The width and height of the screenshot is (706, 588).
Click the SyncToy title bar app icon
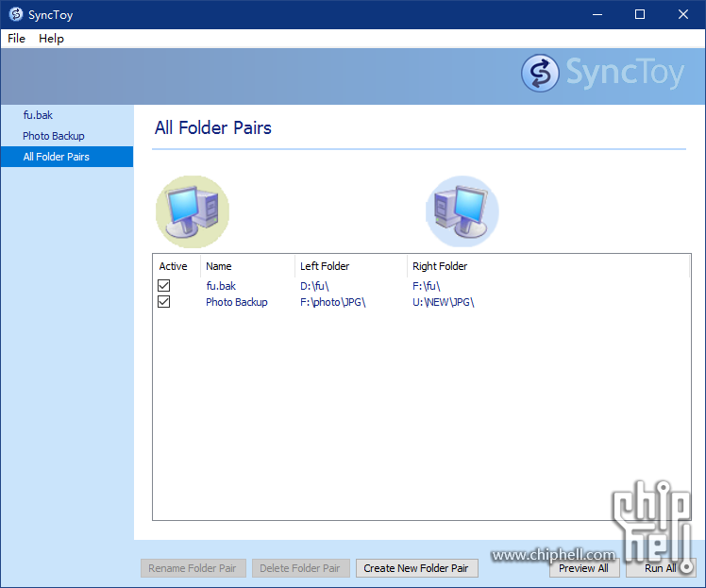pyautogui.click(x=16, y=14)
